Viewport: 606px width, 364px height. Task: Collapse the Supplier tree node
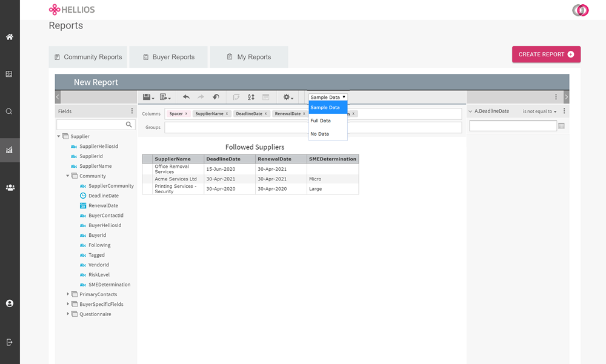click(59, 136)
